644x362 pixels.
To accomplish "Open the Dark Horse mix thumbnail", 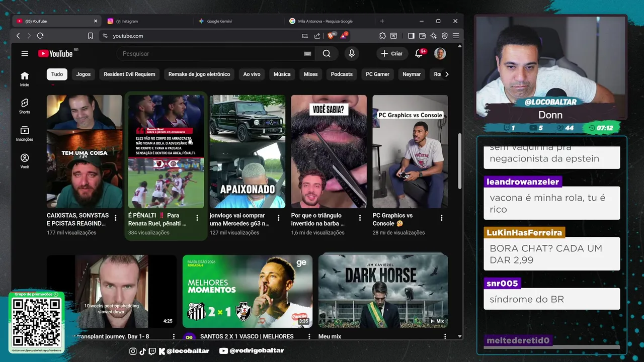I will click(383, 291).
